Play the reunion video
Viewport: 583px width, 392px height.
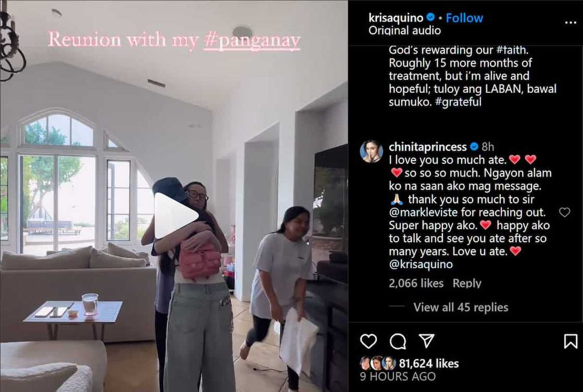175,216
